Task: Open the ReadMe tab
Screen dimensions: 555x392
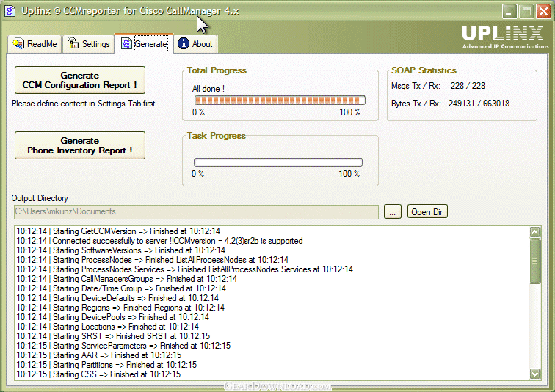Action: click(x=35, y=44)
